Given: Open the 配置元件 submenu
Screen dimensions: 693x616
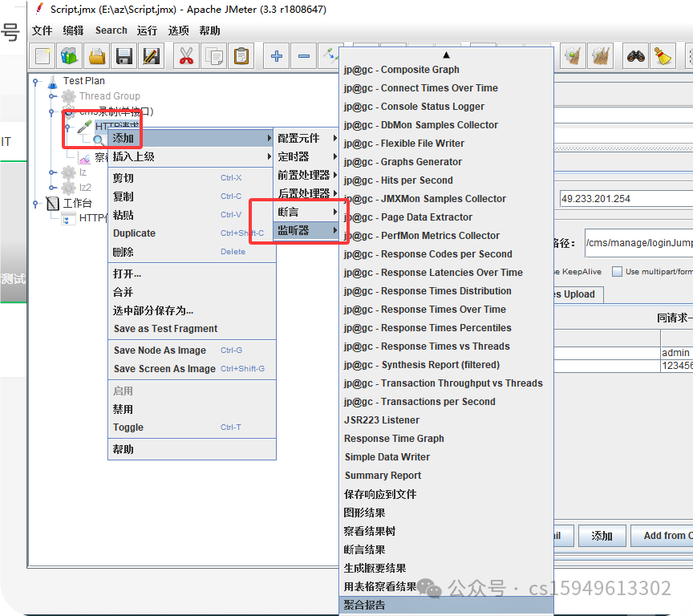Looking at the screenshot, I should click(306, 138).
